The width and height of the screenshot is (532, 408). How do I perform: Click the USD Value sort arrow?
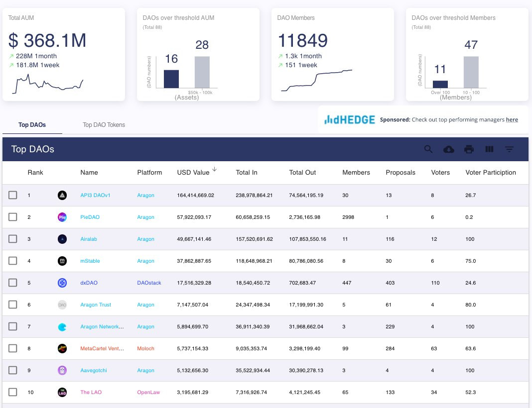(214, 169)
